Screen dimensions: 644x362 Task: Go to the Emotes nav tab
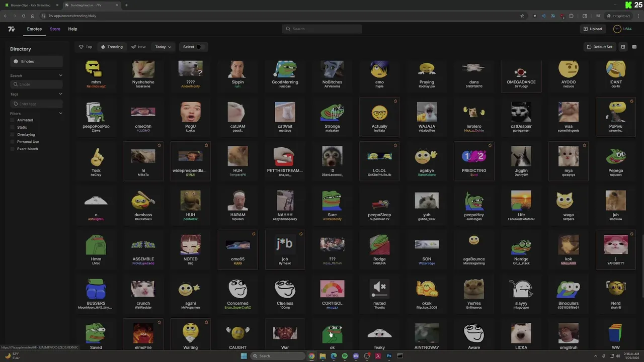point(34,29)
